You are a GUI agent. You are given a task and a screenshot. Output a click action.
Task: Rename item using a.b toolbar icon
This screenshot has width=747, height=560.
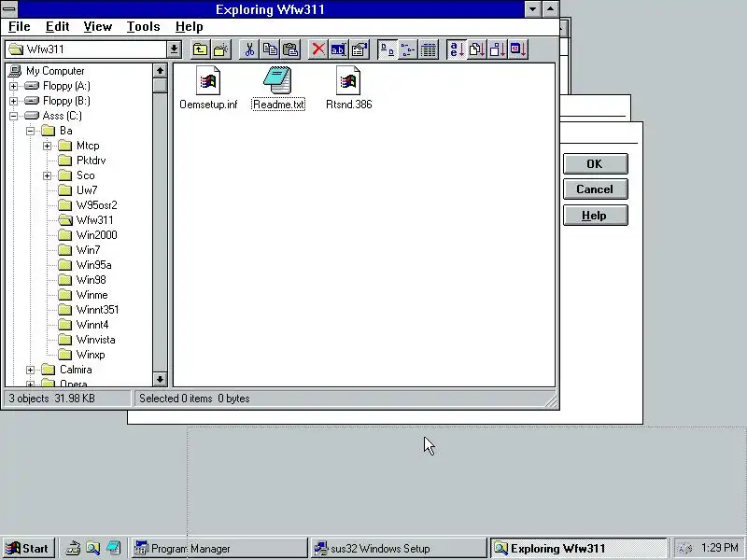[x=339, y=49]
